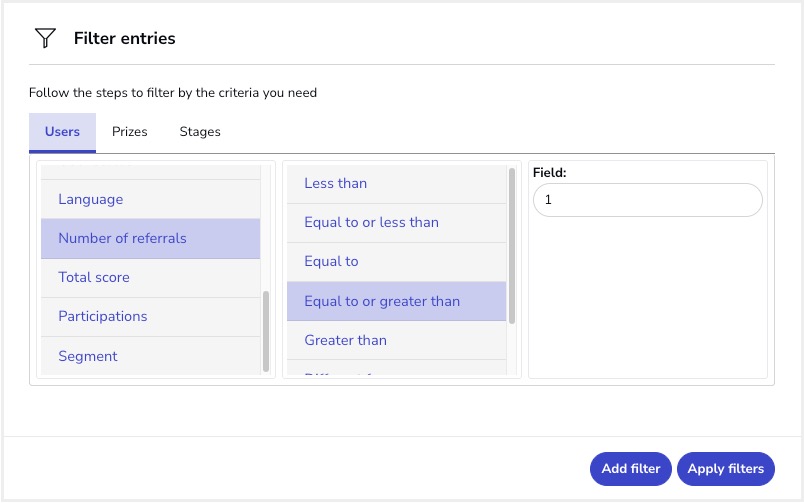Switch to the Users tab
Screen dimensions: 804x503
(x=62, y=132)
